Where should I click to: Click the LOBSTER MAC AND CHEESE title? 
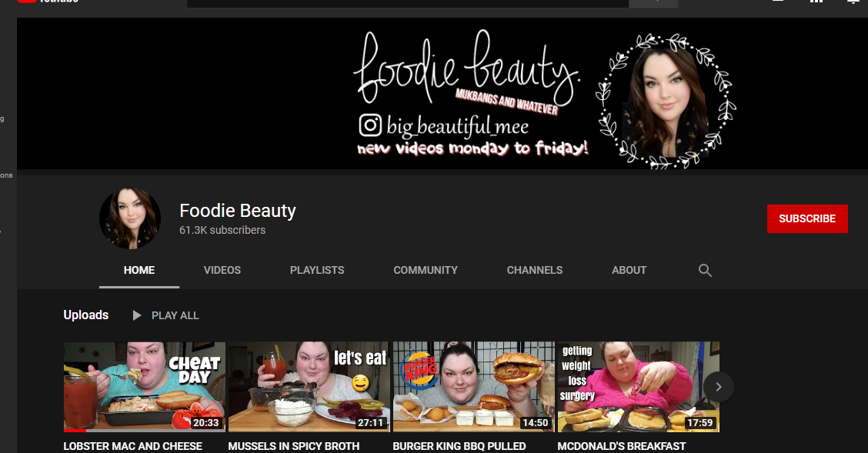133,446
